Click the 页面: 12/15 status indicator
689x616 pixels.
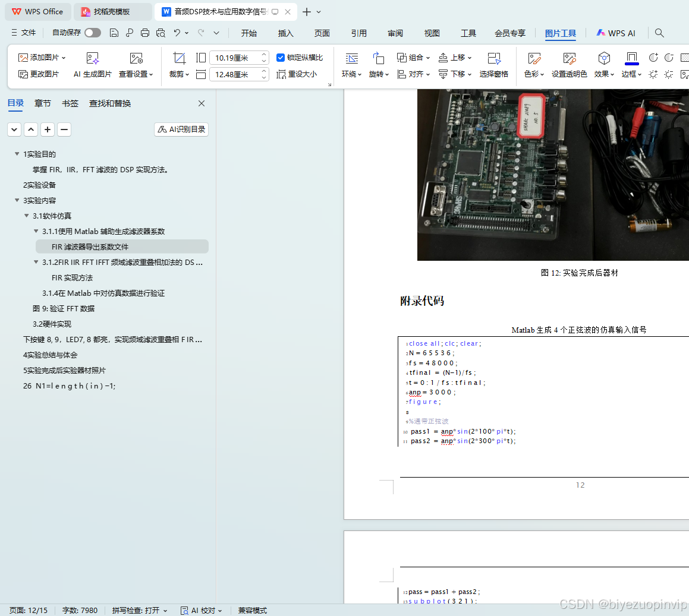point(29,610)
